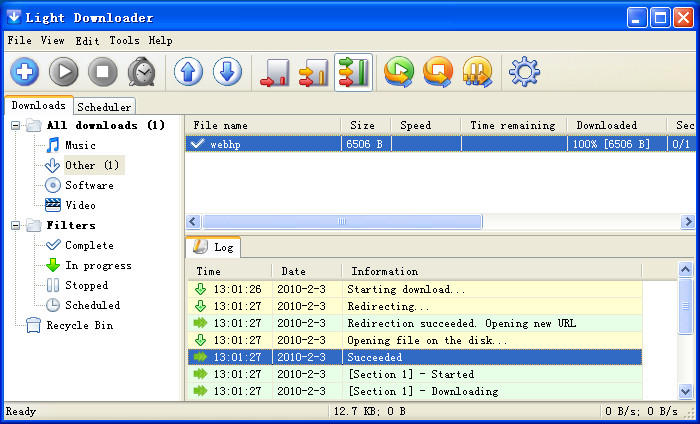This screenshot has width=700, height=424.
Task: Click the checkmark icon beside Complete filter
Action: pos(53,245)
